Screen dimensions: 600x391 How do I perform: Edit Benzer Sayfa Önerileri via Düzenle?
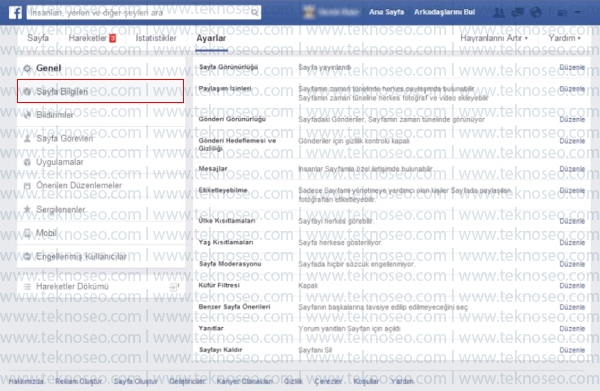tap(572, 307)
